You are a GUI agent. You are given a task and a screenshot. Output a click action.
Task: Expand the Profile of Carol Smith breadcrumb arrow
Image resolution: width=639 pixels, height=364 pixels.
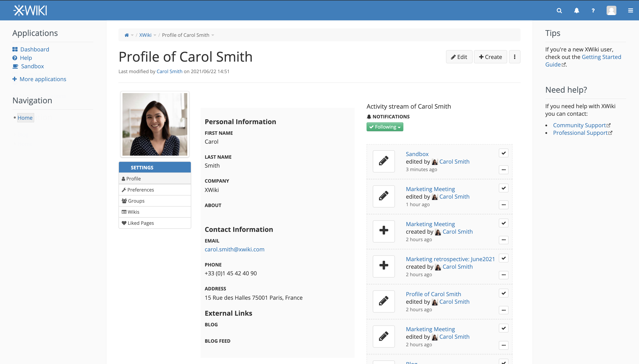click(213, 35)
